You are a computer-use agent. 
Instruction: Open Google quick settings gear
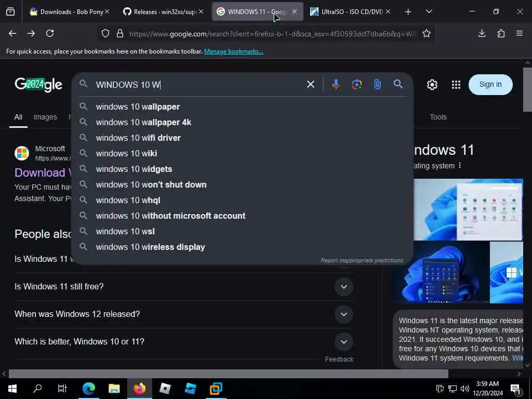tap(432, 85)
